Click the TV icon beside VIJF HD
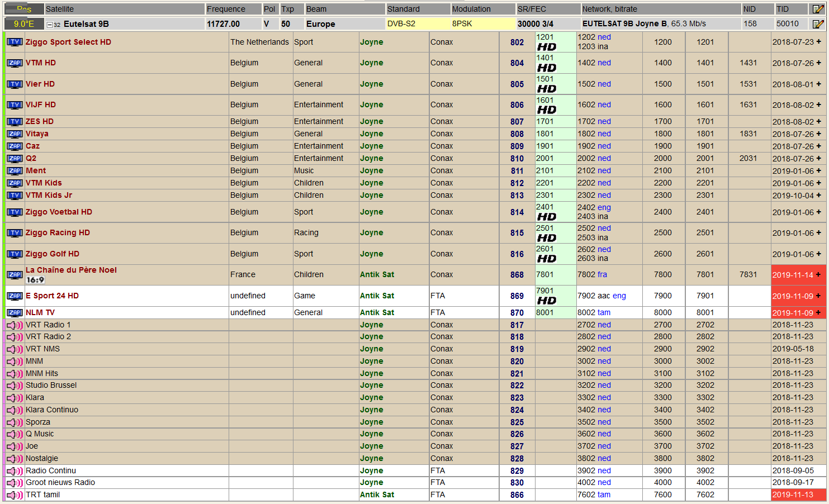Viewport: 829px width, 504px height. pos(15,105)
